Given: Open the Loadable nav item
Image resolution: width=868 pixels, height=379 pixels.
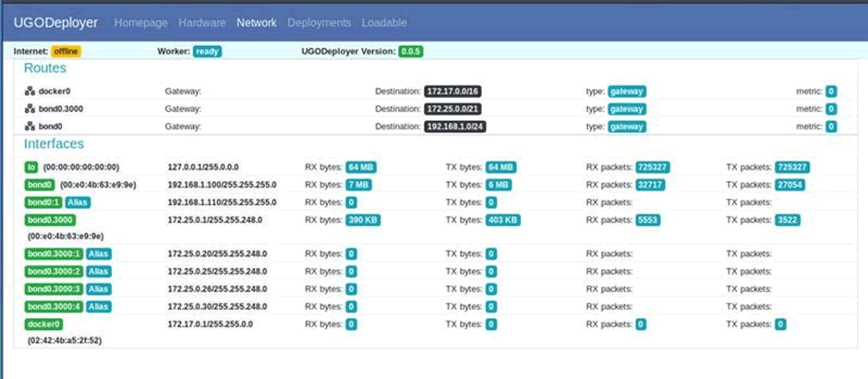Looking at the screenshot, I should [384, 23].
